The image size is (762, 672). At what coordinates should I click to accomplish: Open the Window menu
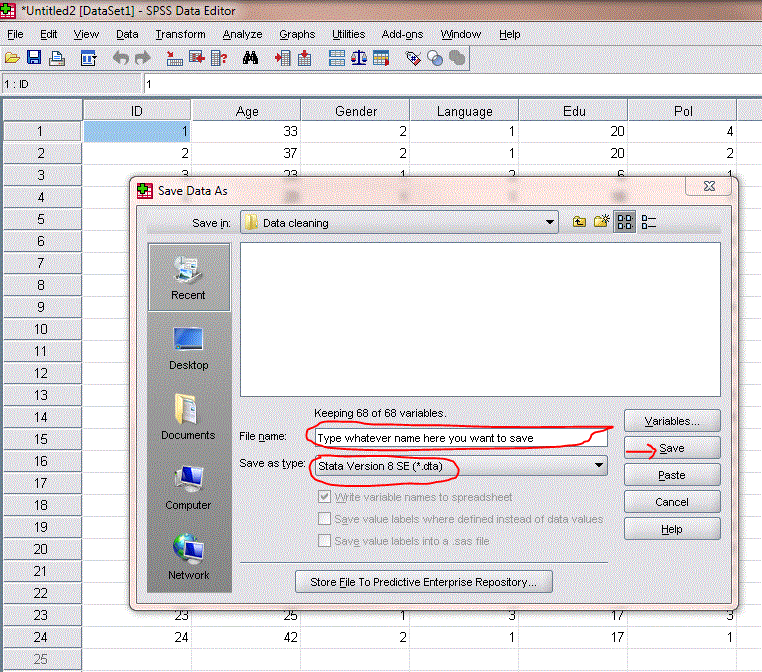pyautogui.click(x=460, y=34)
